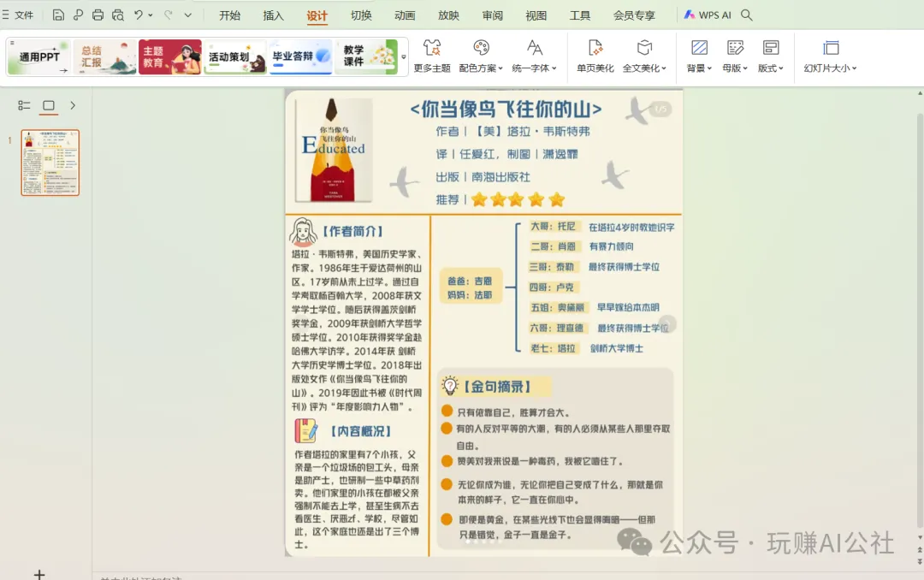This screenshot has height=580, width=924.
Task: Add a new slide with the plus icon
Action: [39, 574]
